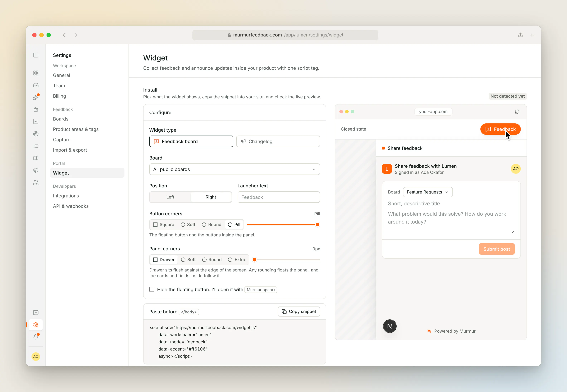Viewport: 567px width, 392px height.
Task: Open the users people icon
Action: 36,182
